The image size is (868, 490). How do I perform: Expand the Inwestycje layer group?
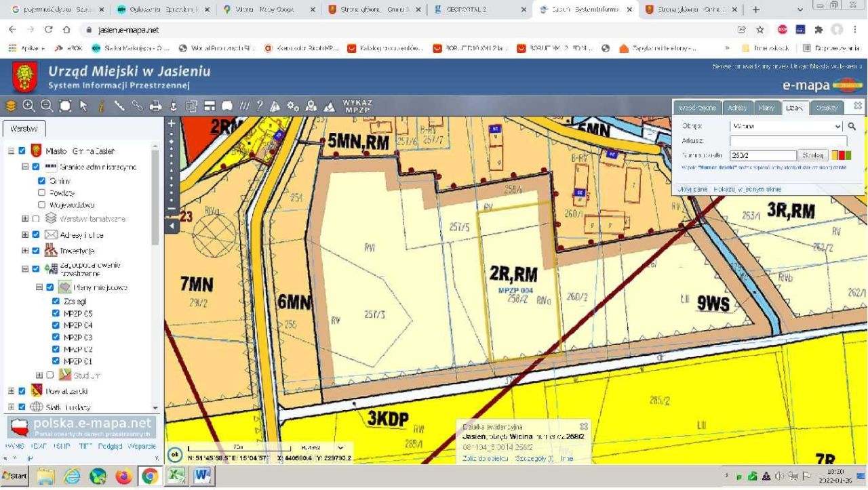[x=25, y=251]
